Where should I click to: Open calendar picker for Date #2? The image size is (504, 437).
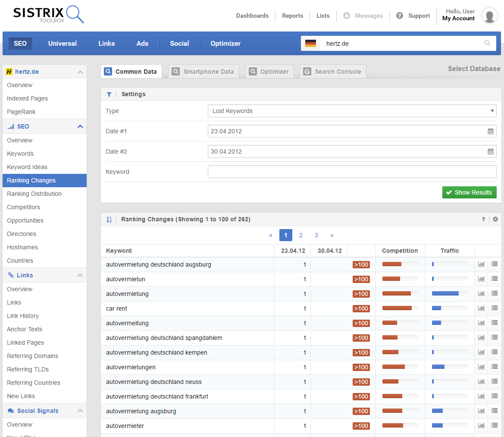pyautogui.click(x=490, y=151)
